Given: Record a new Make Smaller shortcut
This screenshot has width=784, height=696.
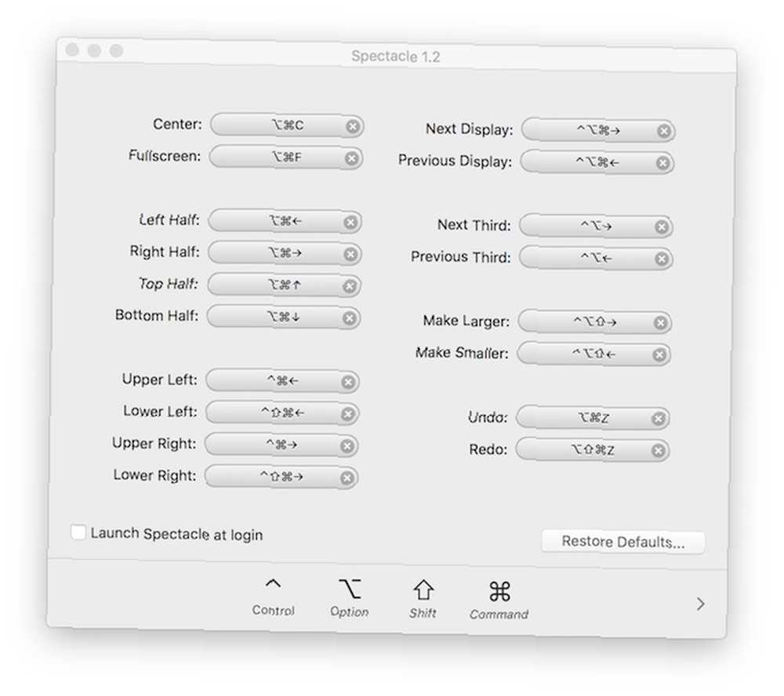Looking at the screenshot, I should [593, 353].
